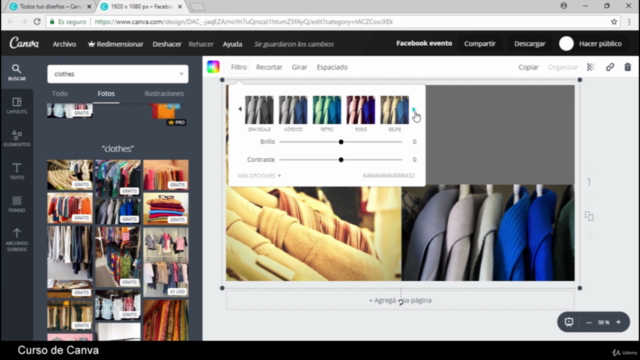Switch to Todos tus diseños browser tab
This screenshot has height=360, width=640.
[x=50, y=7]
